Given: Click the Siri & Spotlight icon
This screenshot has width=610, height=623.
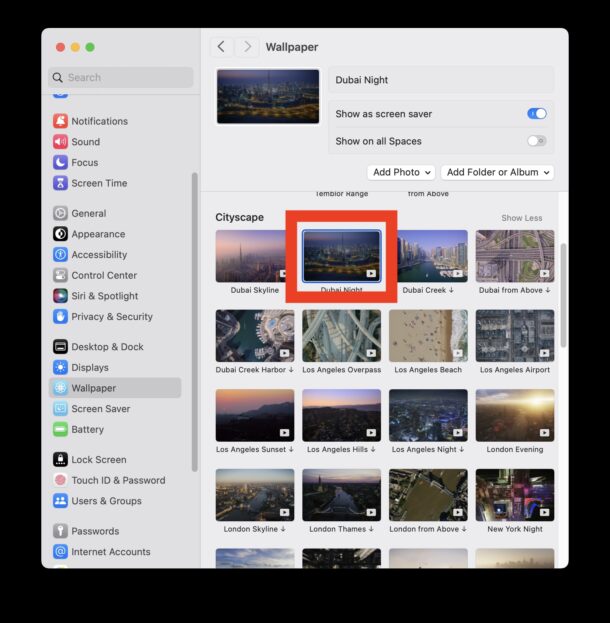Looking at the screenshot, I should point(61,296).
